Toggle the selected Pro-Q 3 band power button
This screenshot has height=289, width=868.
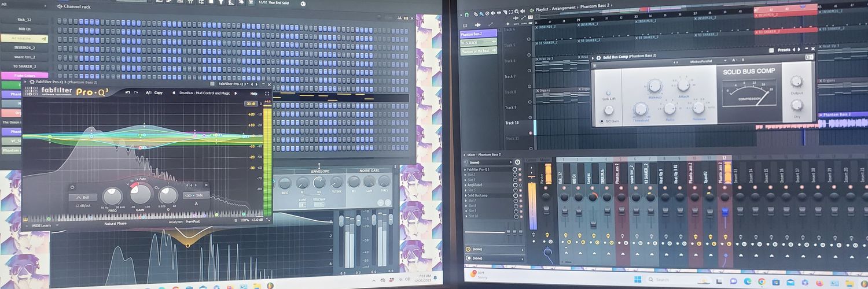point(72,187)
